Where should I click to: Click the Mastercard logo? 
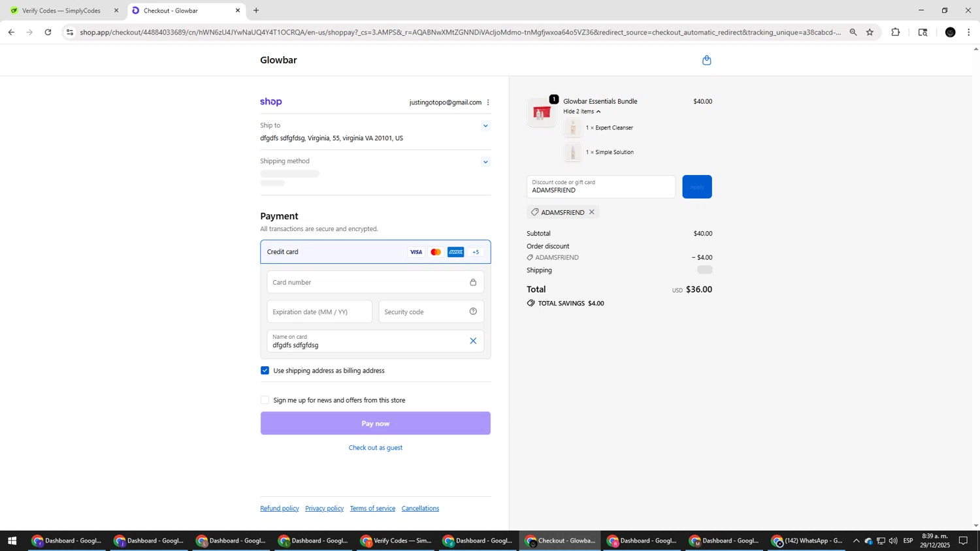click(436, 252)
